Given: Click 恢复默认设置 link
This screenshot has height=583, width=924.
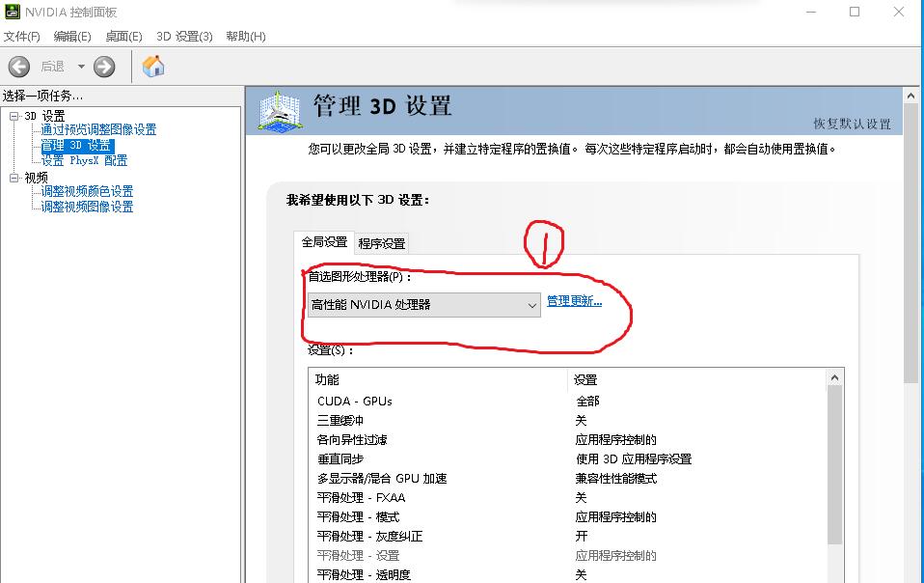Looking at the screenshot, I should (x=852, y=124).
